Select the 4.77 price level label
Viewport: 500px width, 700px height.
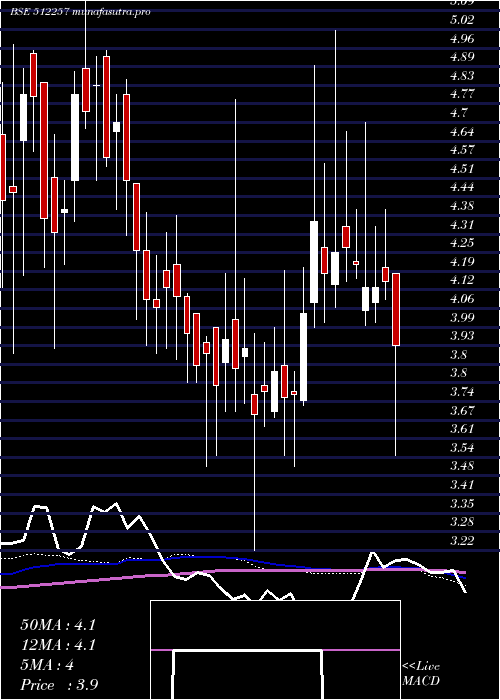(x=462, y=94)
